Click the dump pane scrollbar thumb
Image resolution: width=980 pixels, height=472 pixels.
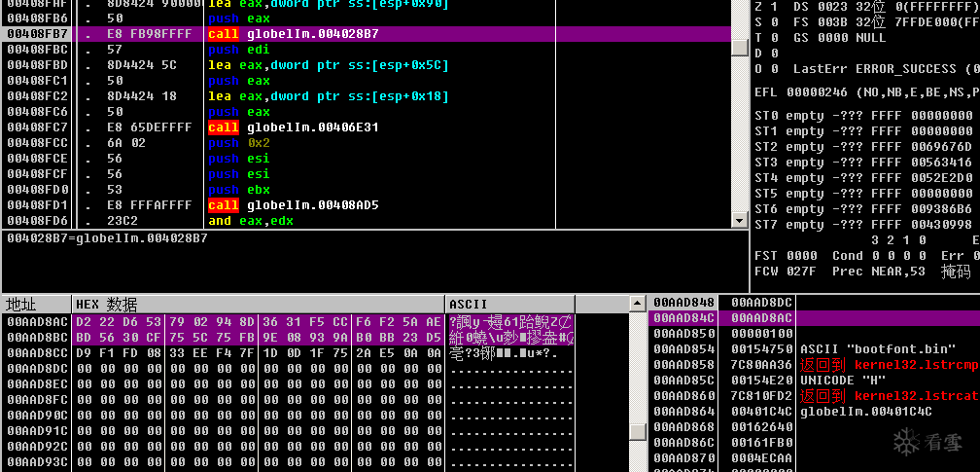pos(638,432)
